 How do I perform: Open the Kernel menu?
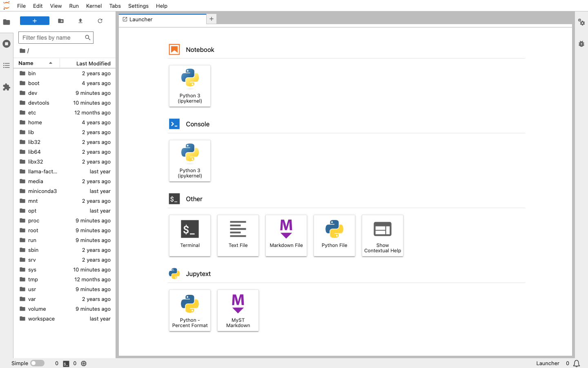94,6
